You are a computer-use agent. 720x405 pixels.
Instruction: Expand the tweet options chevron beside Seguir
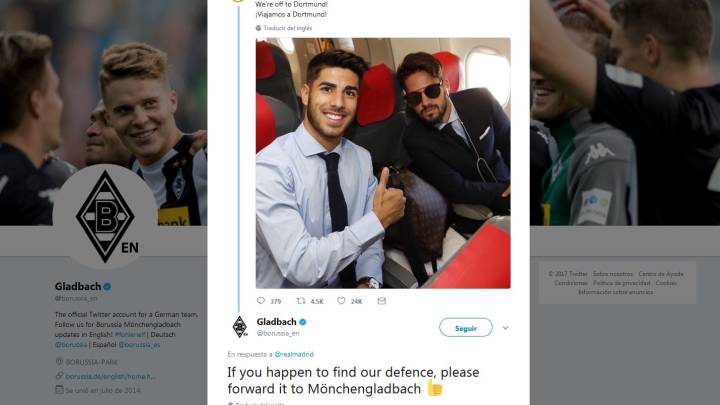505,327
